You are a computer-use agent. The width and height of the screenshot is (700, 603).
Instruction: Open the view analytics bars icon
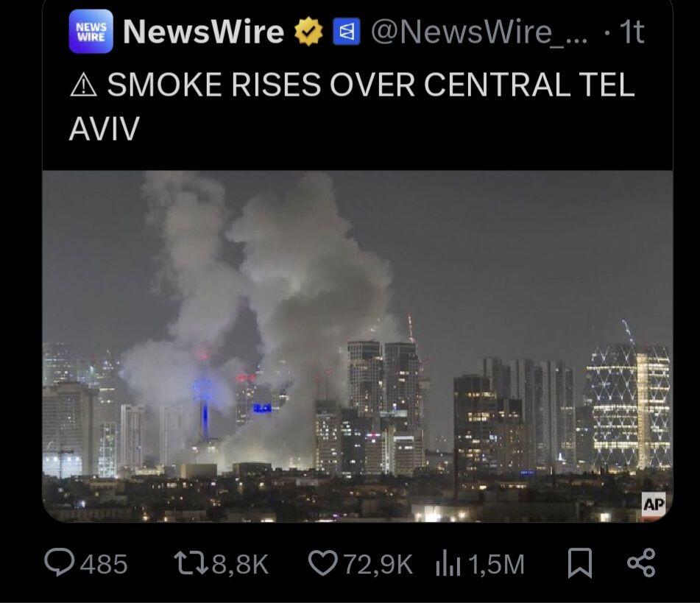(x=448, y=564)
